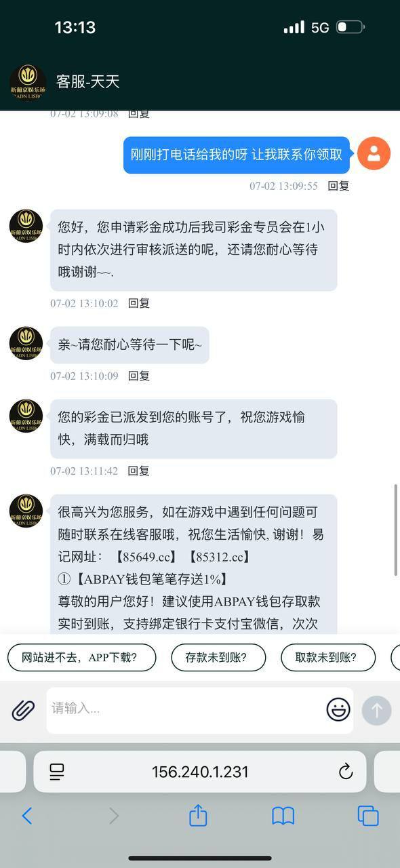This screenshot has width=400, height=868.
Task: Tap the 156.240.1.231 address bar
Action: tap(200, 772)
